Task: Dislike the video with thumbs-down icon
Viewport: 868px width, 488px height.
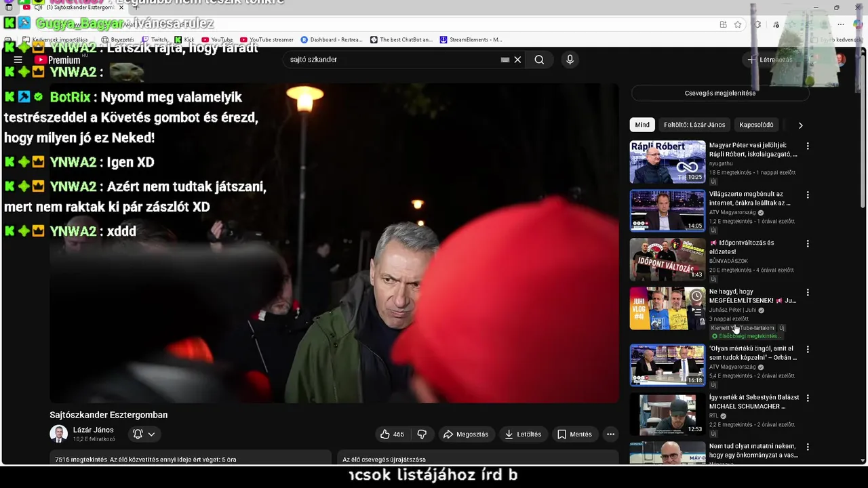Action: (x=422, y=434)
